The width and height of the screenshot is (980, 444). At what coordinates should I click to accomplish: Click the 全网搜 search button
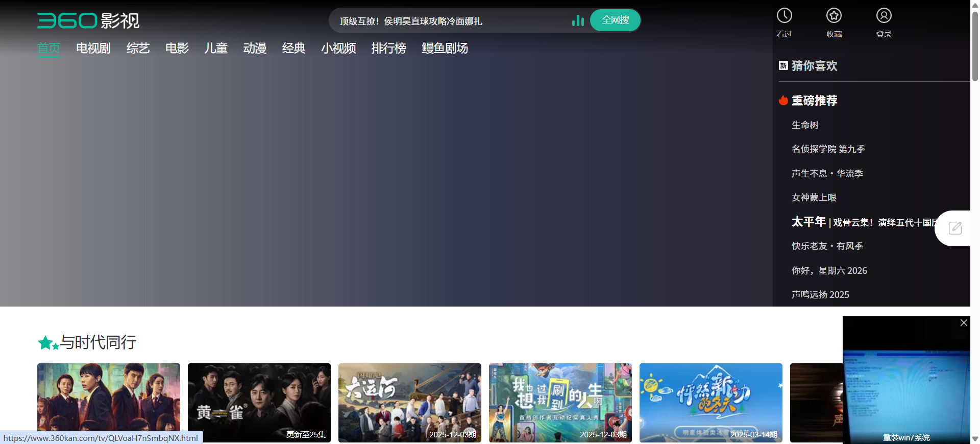(615, 20)
